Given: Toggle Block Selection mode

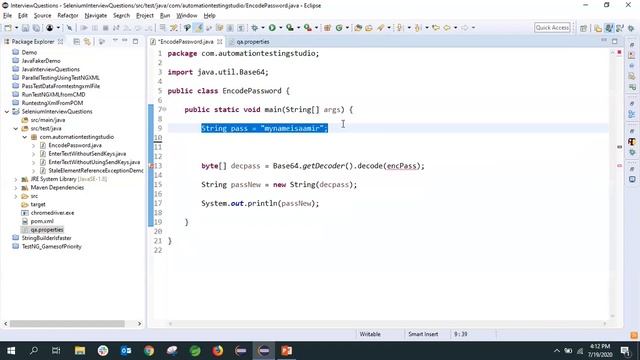Looking at the screenshot, I should coord(230,28).
